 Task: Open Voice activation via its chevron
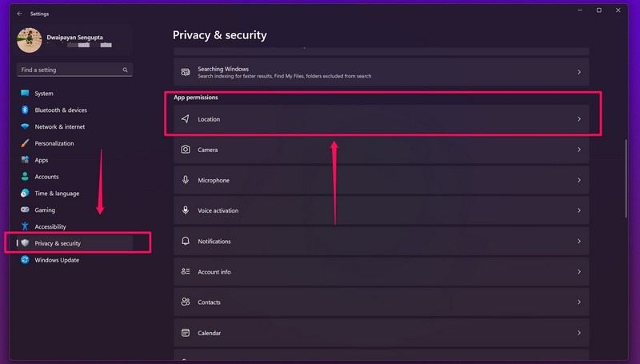tap(579, 211)
